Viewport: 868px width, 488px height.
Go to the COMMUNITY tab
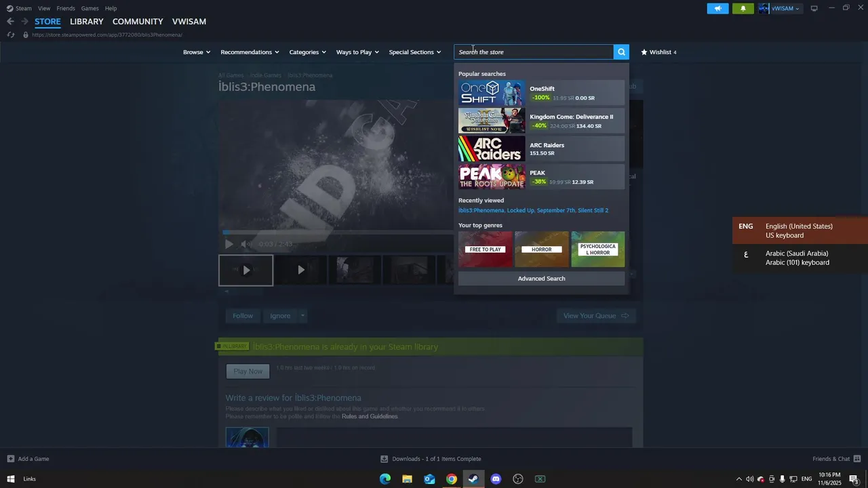point(138,22)
